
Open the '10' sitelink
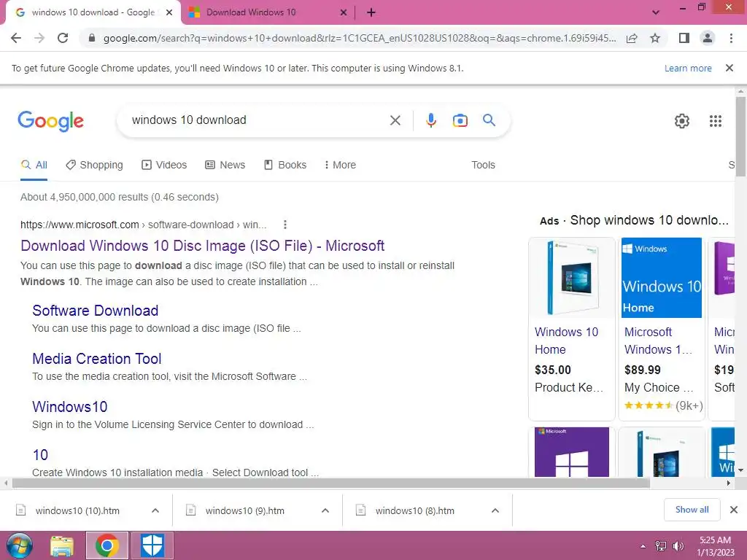tap(40, 455)
